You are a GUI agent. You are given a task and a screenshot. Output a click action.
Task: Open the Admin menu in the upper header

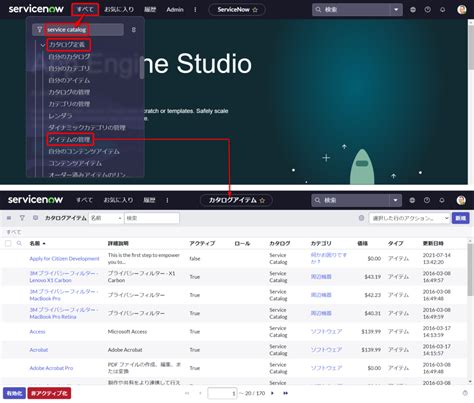(x=175, y=10)
